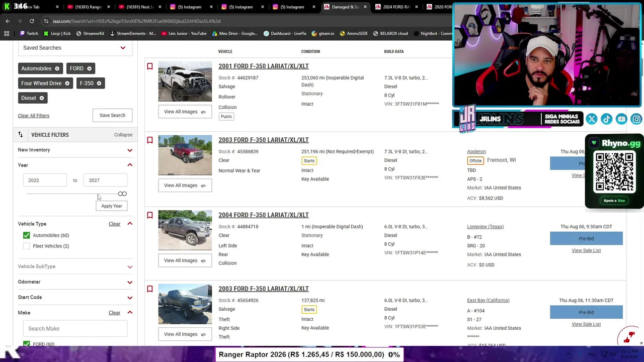Remove the F-350 filter chip
The width and height of the screenshot is (644, 362).
[x=99, y=83]
